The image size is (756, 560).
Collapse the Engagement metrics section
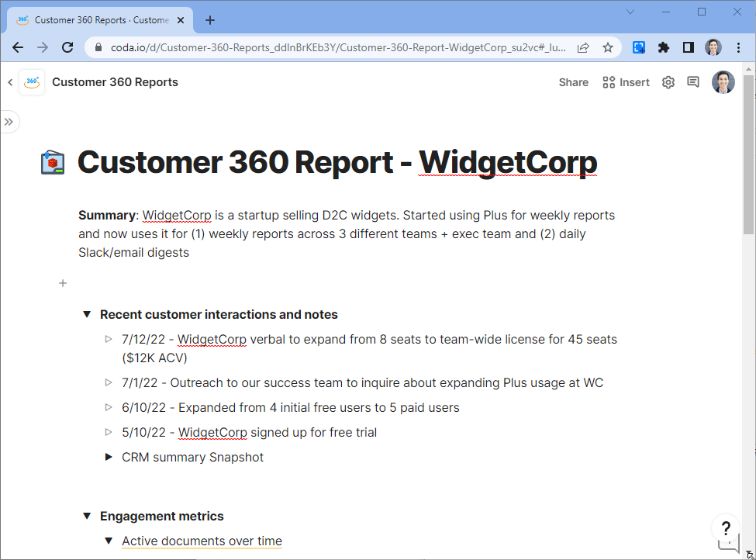click(87, 516)
